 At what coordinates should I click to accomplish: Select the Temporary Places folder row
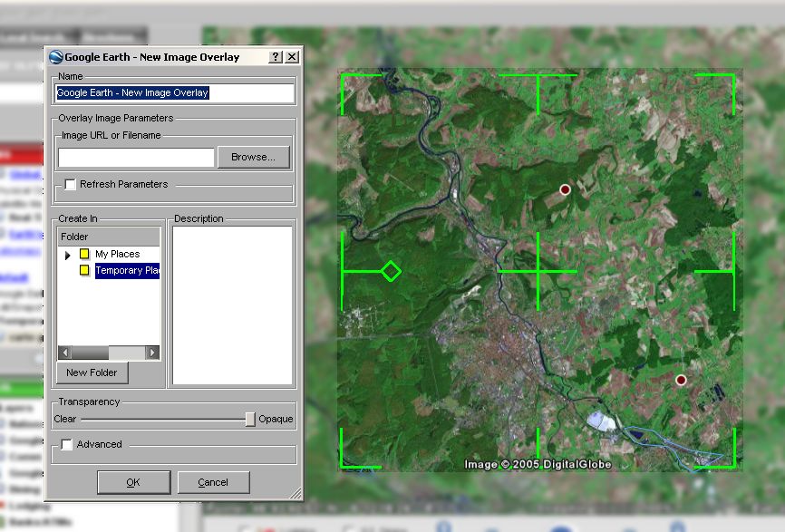(127, 271)
